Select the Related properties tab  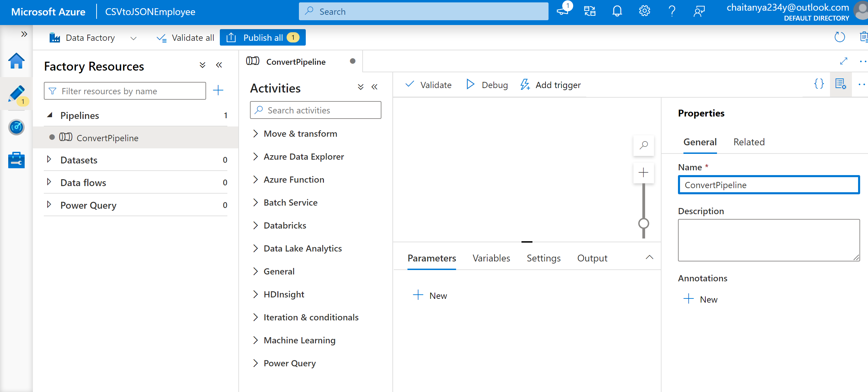coord(749,142)
